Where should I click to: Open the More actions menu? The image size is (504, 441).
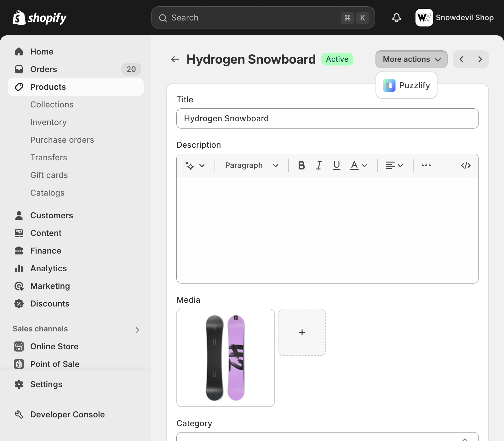pos(411,59)
